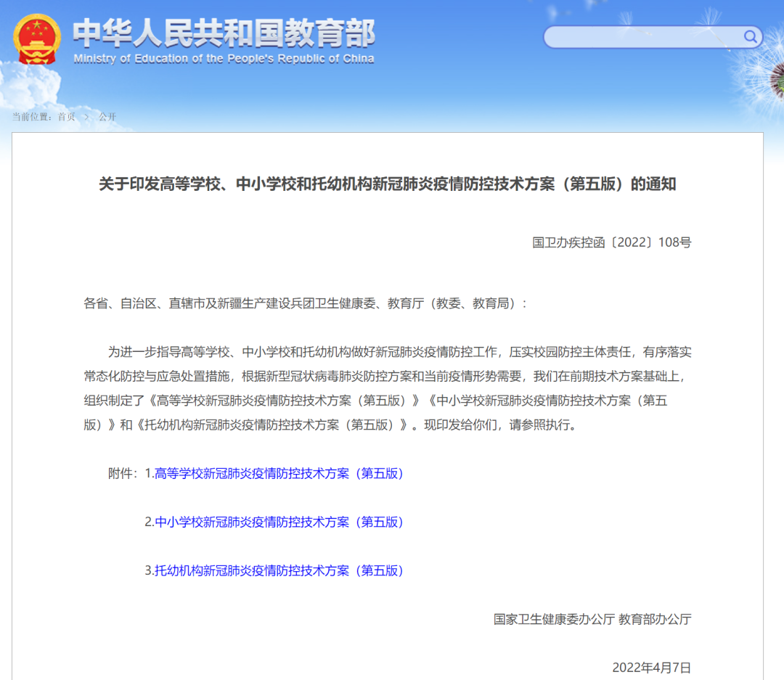Focus the site search input box

(x=642, y=37)
